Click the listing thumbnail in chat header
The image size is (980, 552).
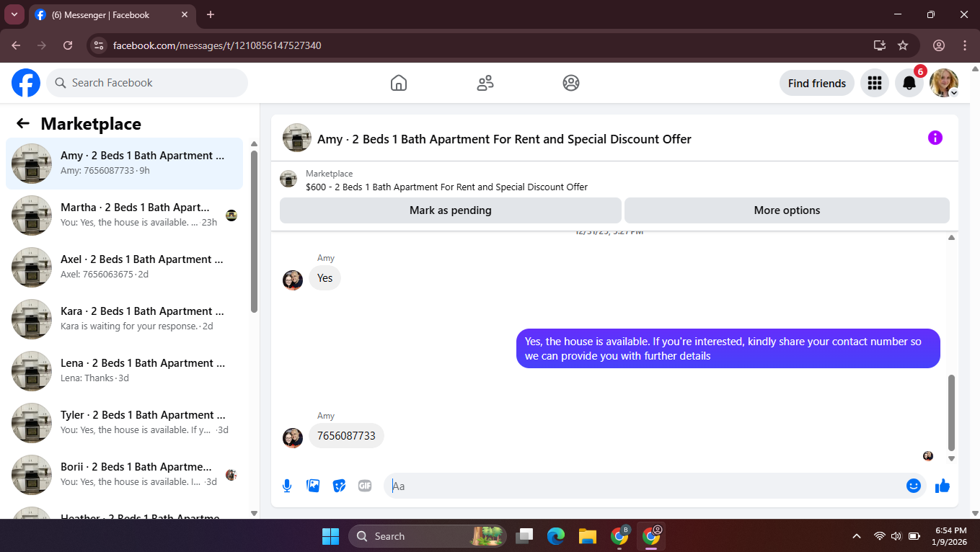point(297,138)
